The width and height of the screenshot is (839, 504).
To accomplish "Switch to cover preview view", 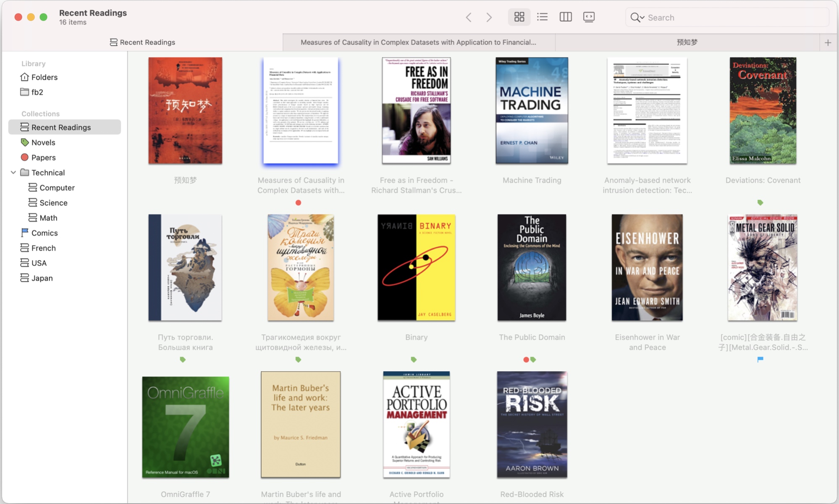I will 589,17.
